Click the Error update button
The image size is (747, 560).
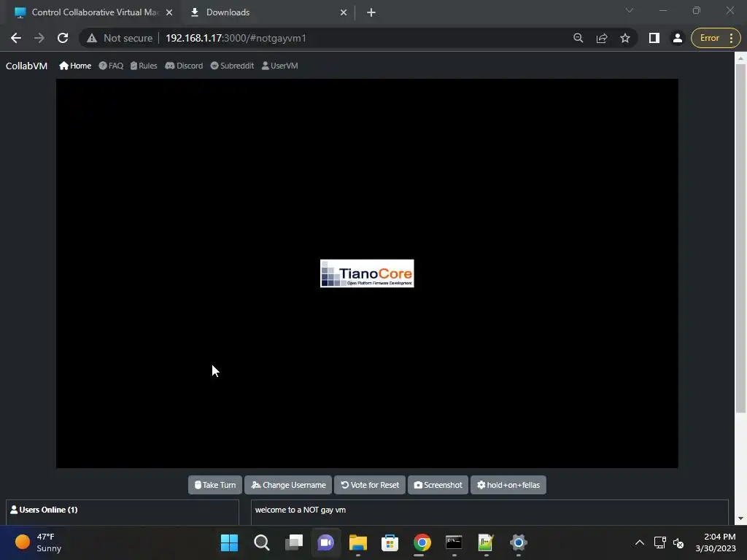click(716, 38)
